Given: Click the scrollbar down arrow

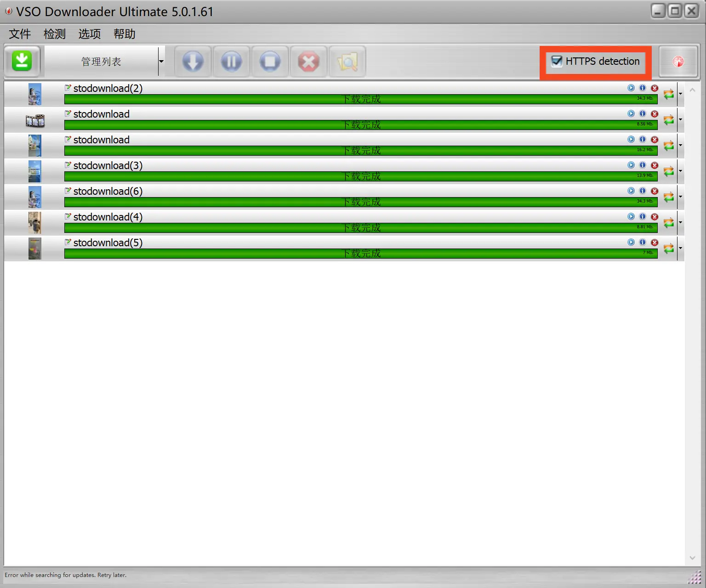Looking at the screenshot, I should [692, 558].
